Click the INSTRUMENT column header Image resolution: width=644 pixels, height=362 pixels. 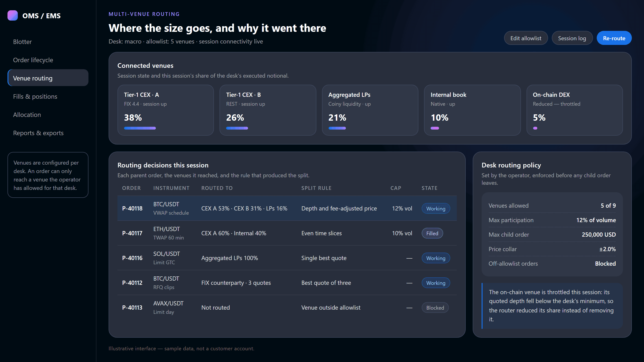(x=171, y=188)
